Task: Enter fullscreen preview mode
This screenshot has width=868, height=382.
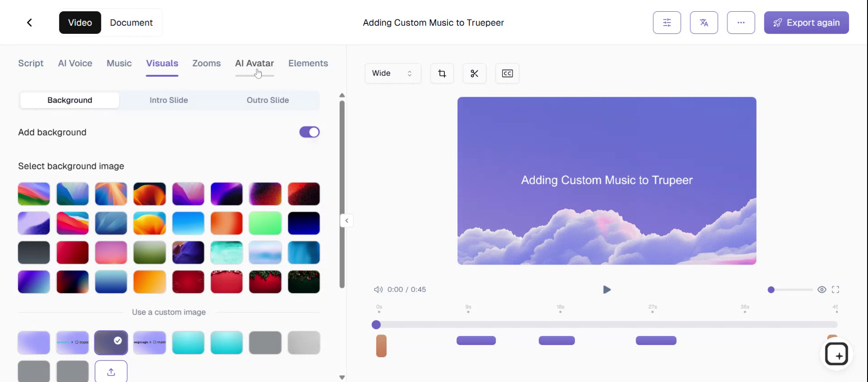Action: point(835,289)
